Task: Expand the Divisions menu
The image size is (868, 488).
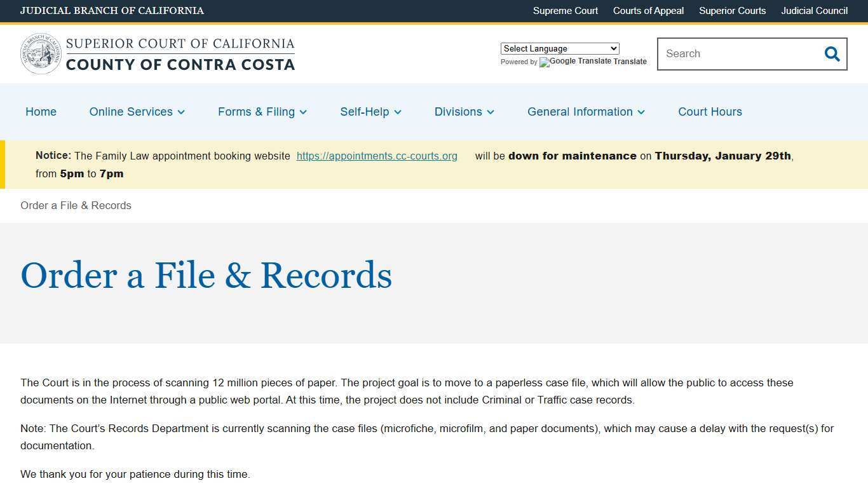Action: [x=464, y=112]
